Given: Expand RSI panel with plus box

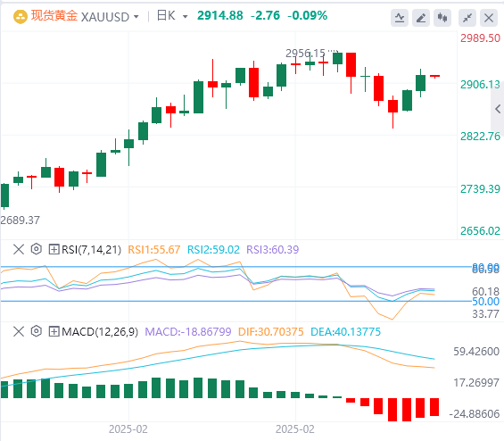Looking at the screenshot, I should tap(54, 249).
